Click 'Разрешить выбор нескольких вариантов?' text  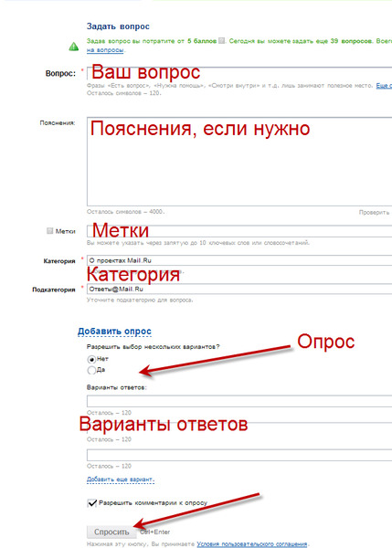[x=154, y=347]
